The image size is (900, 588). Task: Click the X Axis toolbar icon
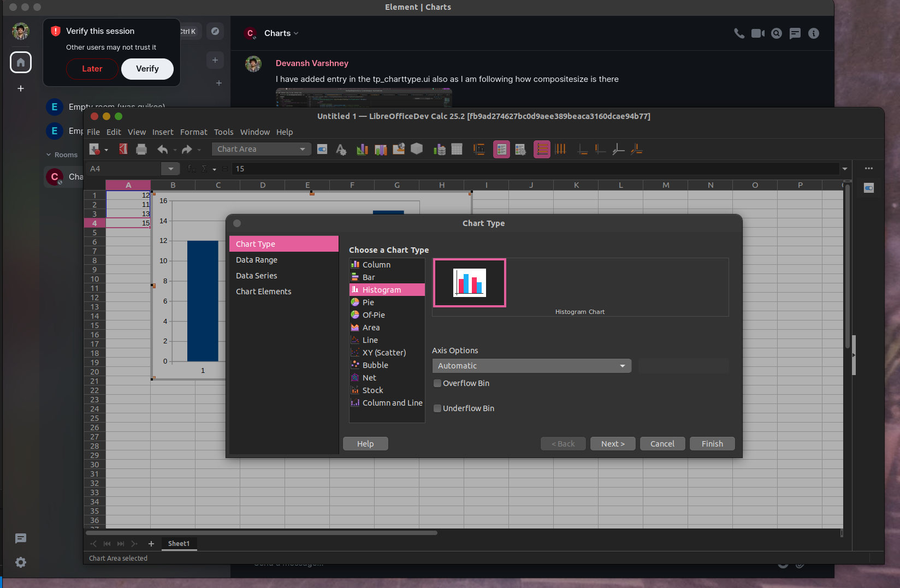583,149
